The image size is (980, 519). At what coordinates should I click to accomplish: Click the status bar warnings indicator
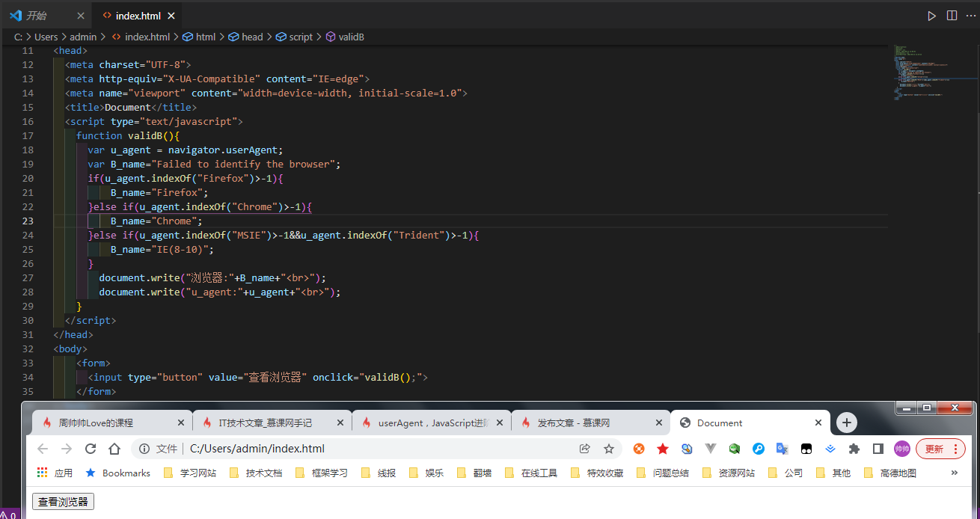click(x=9, y=515)
